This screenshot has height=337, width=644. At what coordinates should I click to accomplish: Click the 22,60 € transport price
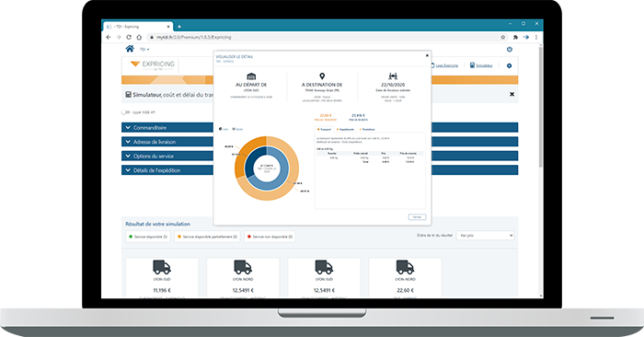(x=326, y=116)
